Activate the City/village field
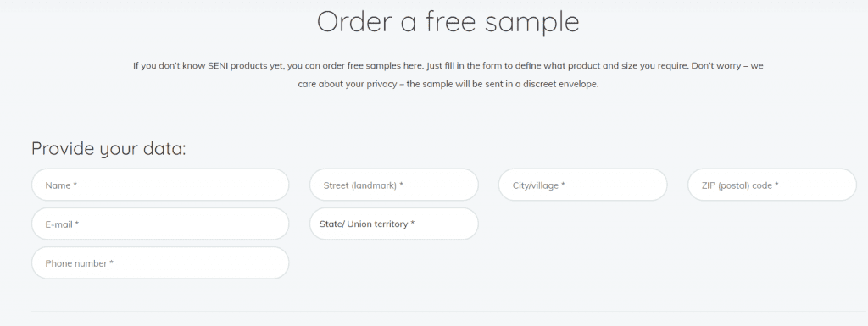Image resolution: width=868 pixels, height=326 pixels. [x=583, y=185]
